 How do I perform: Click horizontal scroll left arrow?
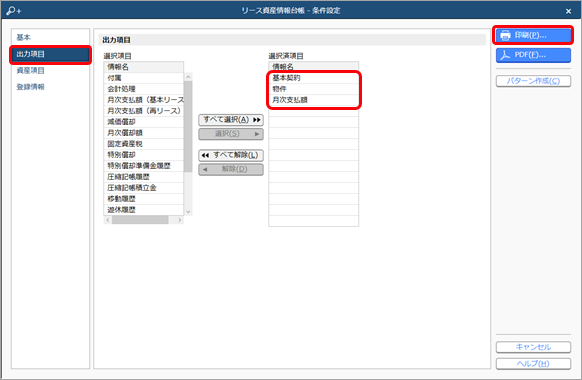(108, 220)
